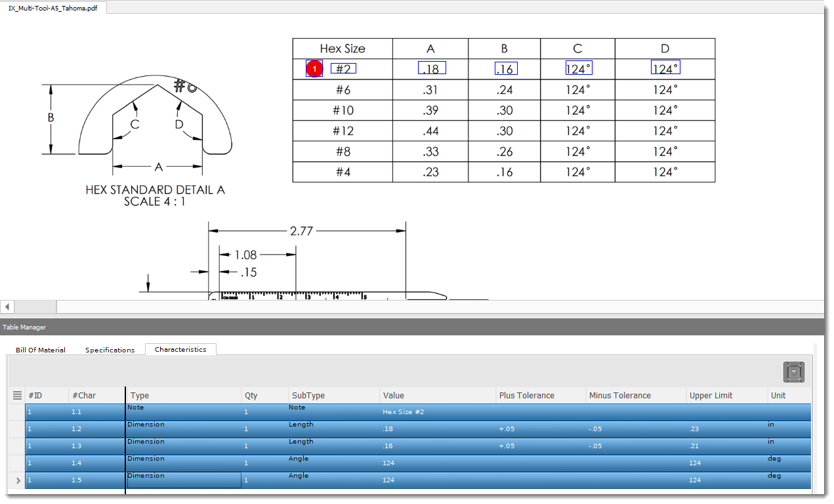834x504 pixels.
Task: Switch to the Bill Of Material tab
Action: [x=40, y=349]
